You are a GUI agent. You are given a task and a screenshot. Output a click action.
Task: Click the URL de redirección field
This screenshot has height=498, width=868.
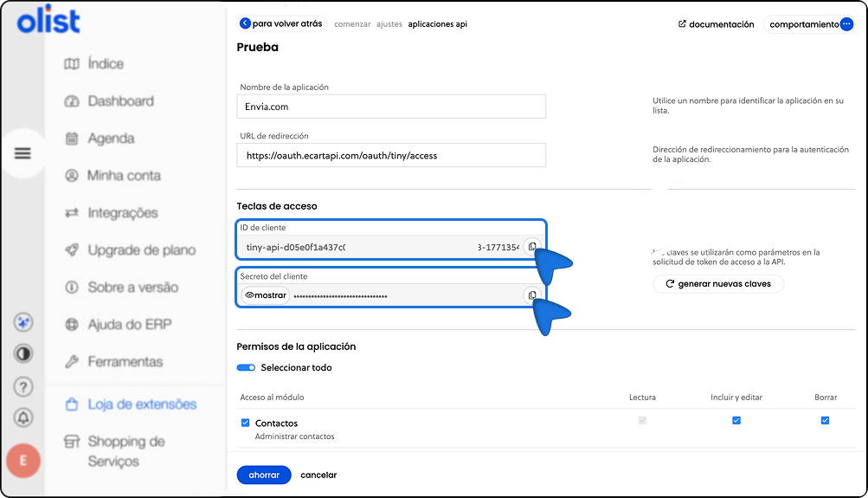[x=390, y=156]
